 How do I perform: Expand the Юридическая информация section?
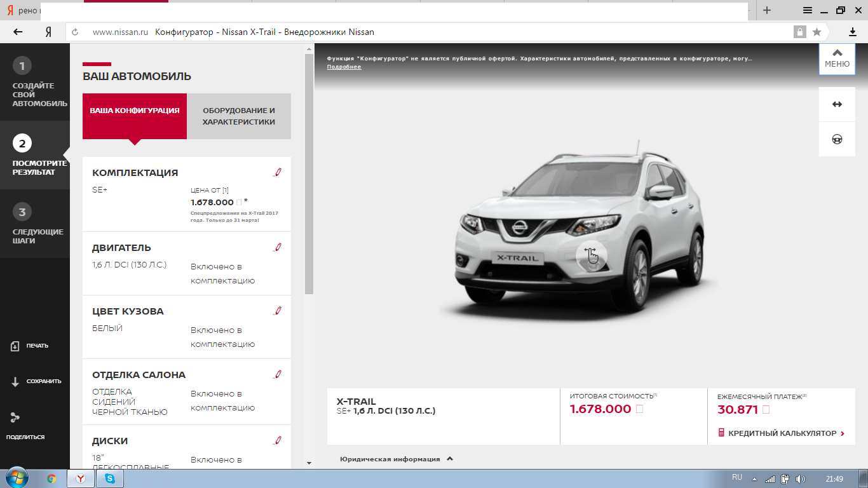pyautogui.click(x=397, y=459)
